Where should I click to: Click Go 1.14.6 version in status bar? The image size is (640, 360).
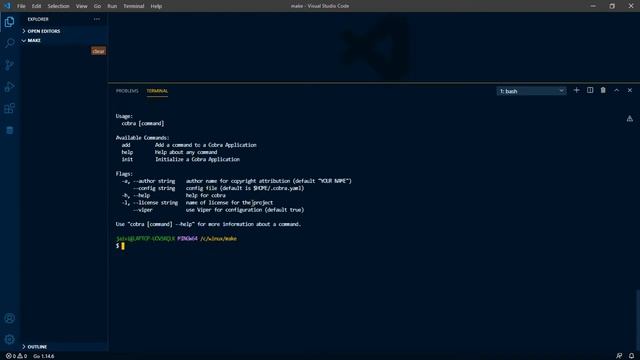tap(44, 356)
